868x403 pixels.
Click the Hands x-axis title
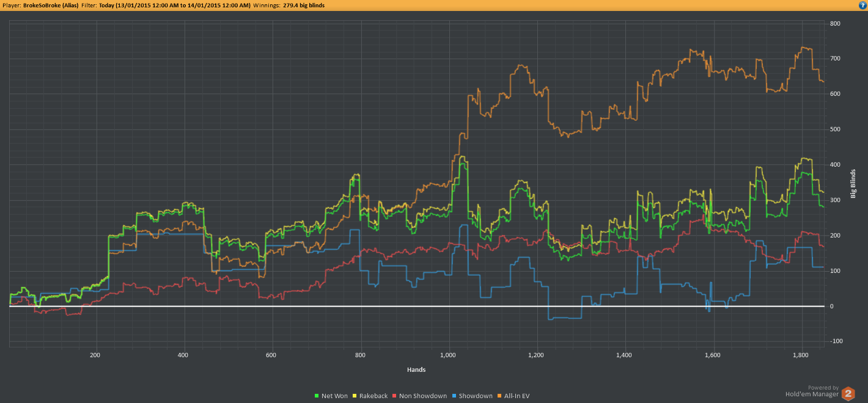[416, 369]
